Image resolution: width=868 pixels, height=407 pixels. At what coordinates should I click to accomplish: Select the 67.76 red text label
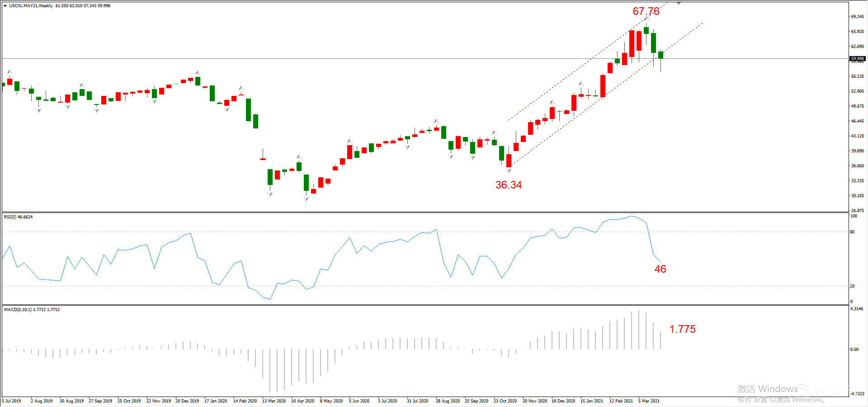[646, 11]
